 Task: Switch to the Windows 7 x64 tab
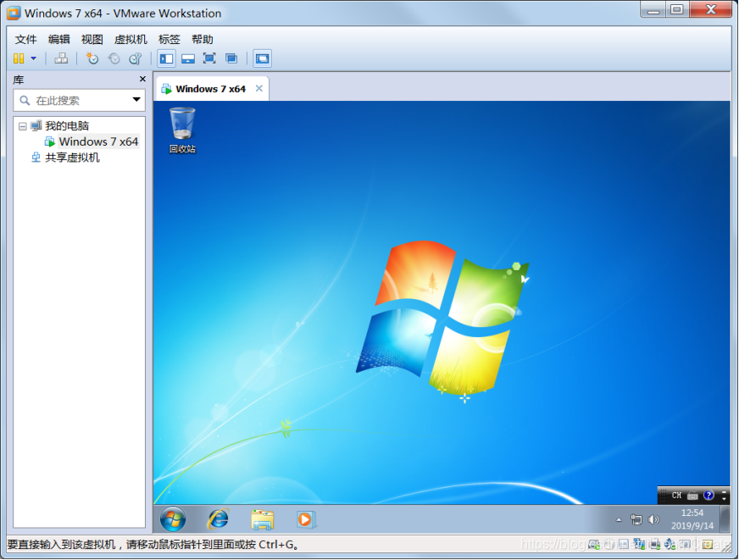[211, 89]
